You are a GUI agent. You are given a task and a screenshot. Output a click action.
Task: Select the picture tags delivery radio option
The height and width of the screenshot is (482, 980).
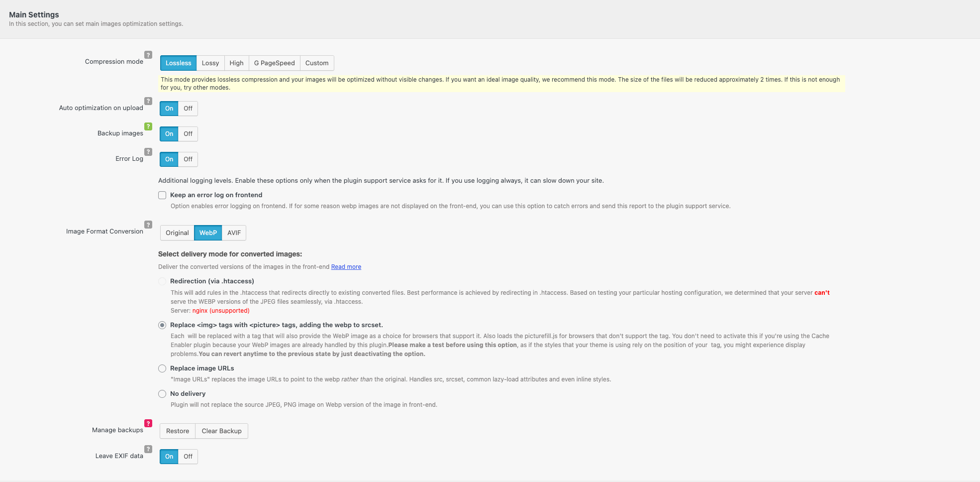[162, 325]
